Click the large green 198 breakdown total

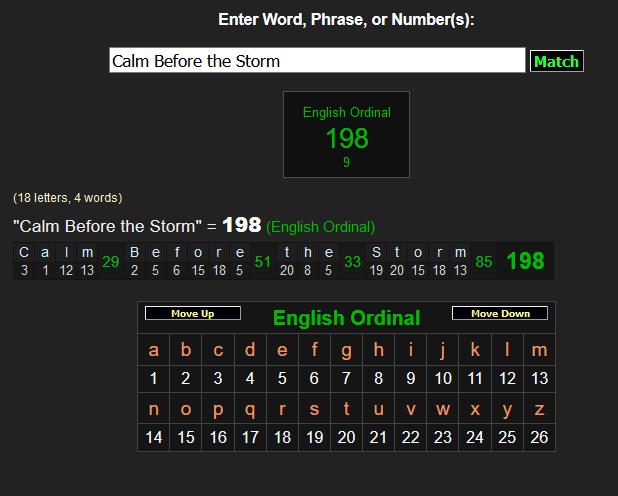(525, 262)
